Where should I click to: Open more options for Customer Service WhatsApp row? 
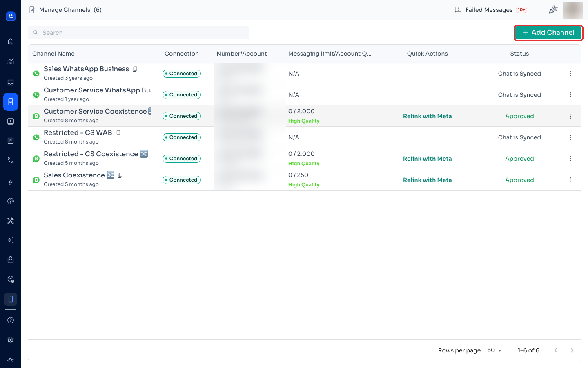click(571, 95)
